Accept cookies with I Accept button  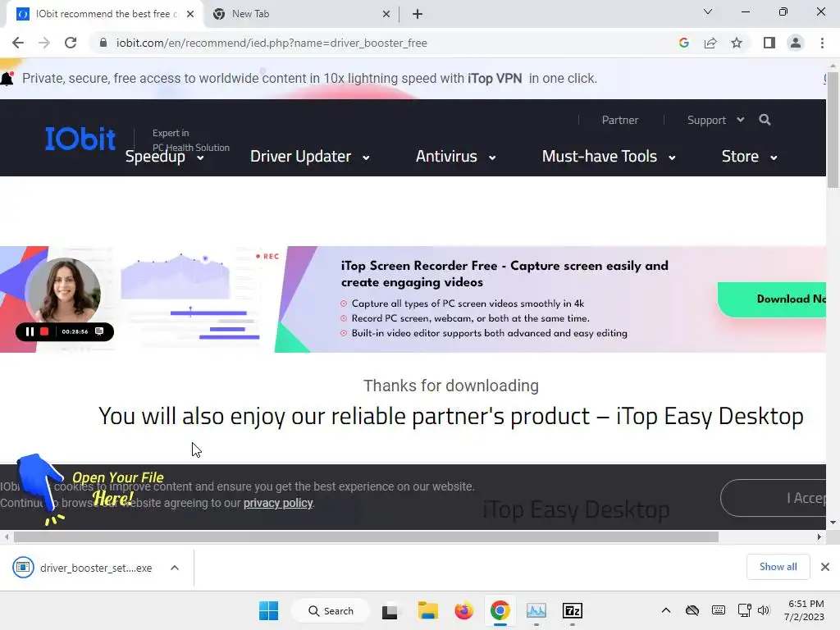click(x=774, y=498)
